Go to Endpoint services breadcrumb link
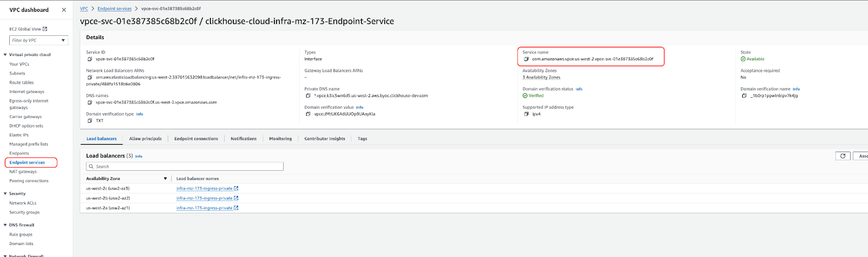 click(114, 9)
